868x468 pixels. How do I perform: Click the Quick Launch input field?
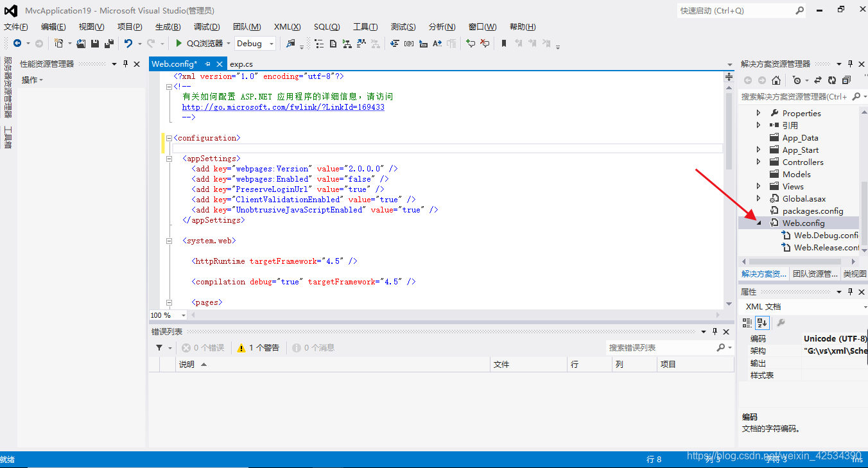(x=736, y=10)
